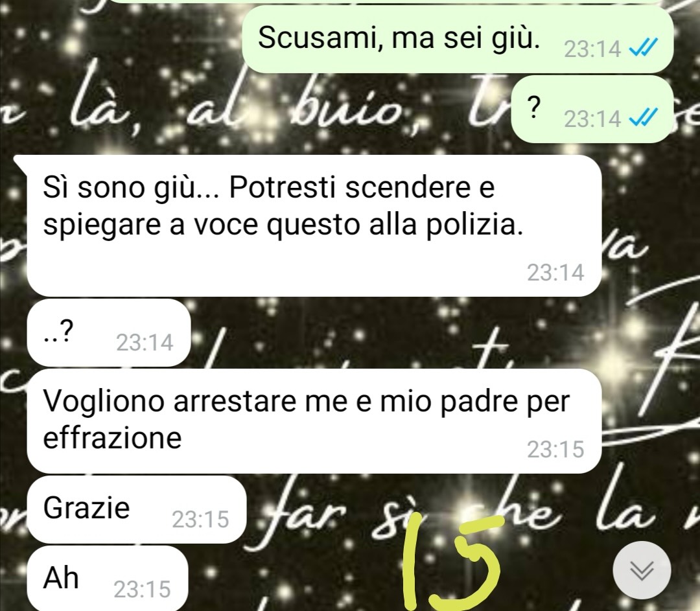Tap 23:14 timestamp of 'polizia' message
Screen dimensions: 700x611
(555, 272)
